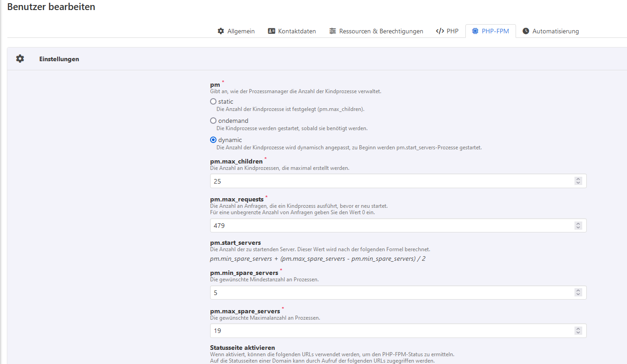This screenshot has width=627, height=364.
Task: Click the clock icon for Automatisierung
Action: point(526,31)
